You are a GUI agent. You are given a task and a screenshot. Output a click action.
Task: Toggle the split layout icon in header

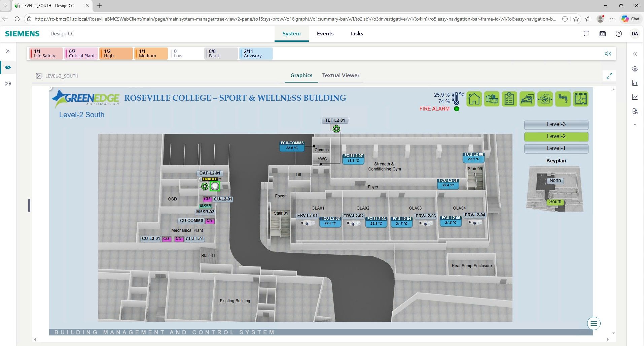pyautogui.click(x=602, y=34)
